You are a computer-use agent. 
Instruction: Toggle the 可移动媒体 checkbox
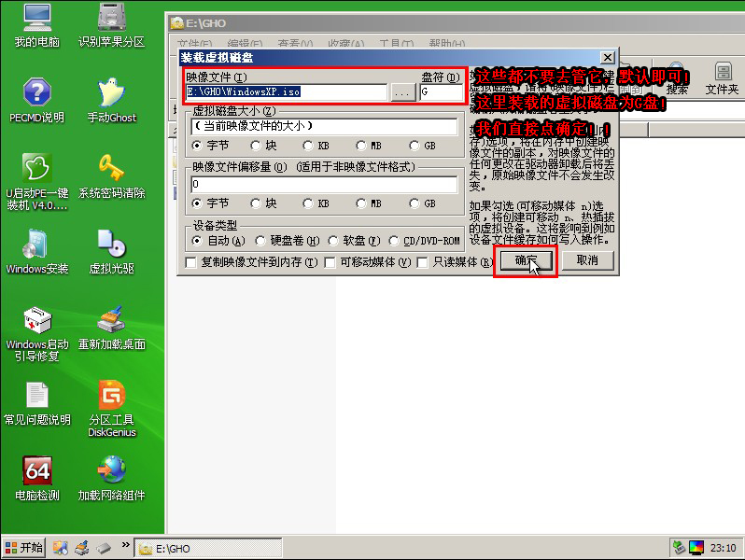[330, 263]
